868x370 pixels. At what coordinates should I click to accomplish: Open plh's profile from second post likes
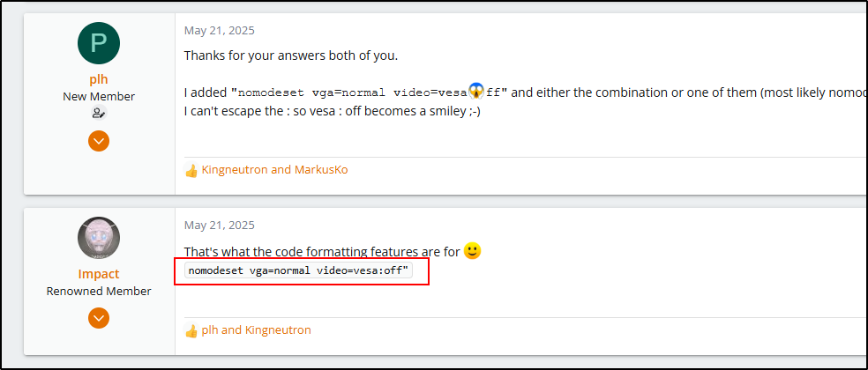(210, 330)
